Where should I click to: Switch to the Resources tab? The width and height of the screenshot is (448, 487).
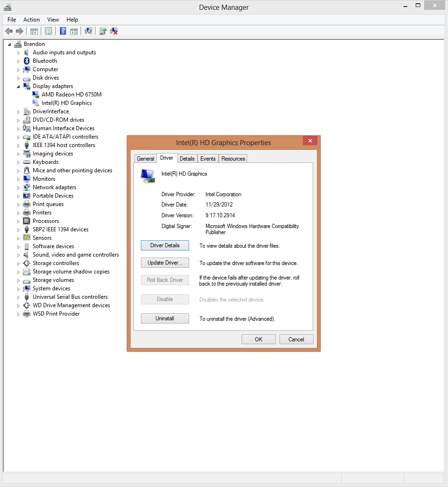[x=233, y=159]
